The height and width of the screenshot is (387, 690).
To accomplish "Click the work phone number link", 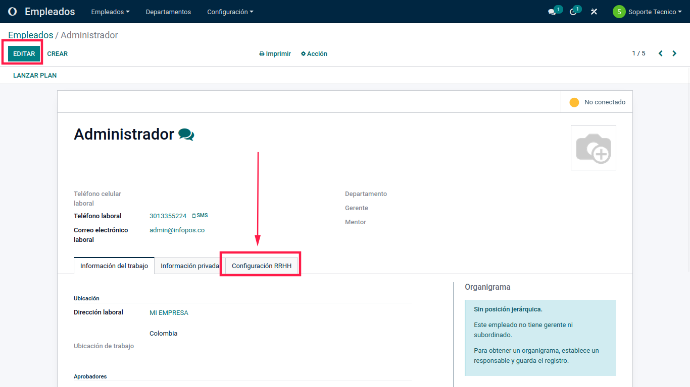I will [x=168, y=216].
